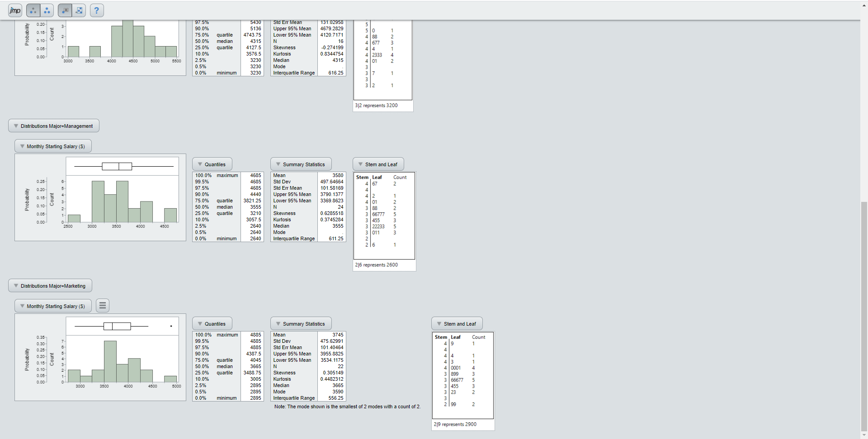The image size is (868, 439).
Task: Click the red triangle on Distributions Major=Management
Action: (16, 126)
